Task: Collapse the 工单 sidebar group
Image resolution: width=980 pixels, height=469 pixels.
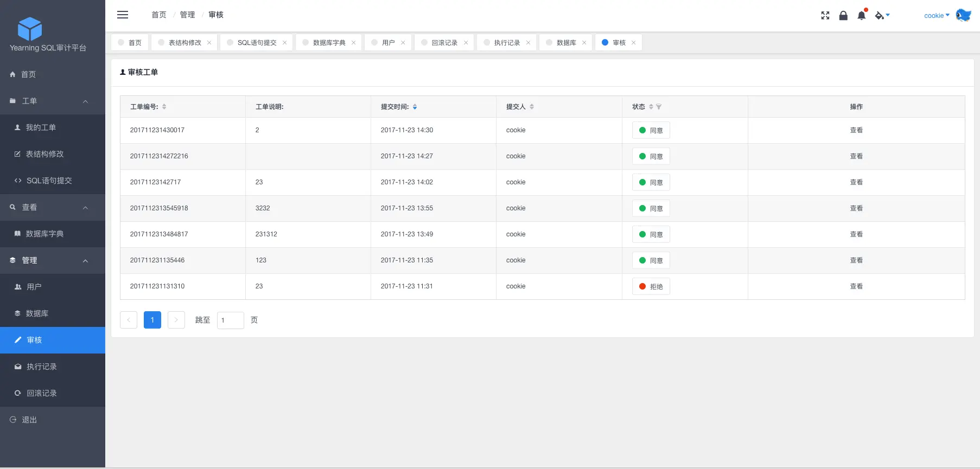Action: [x=53, y=101]
